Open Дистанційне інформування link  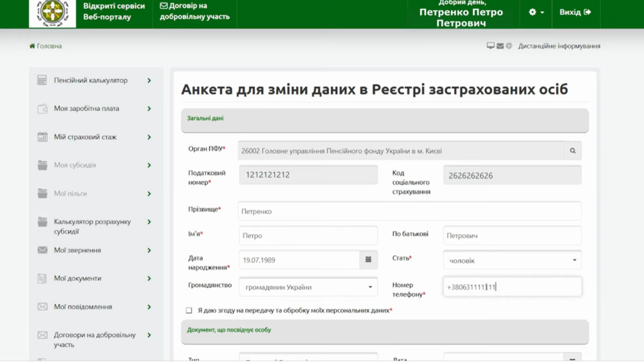pyautogui.click(x=558, y=46)
